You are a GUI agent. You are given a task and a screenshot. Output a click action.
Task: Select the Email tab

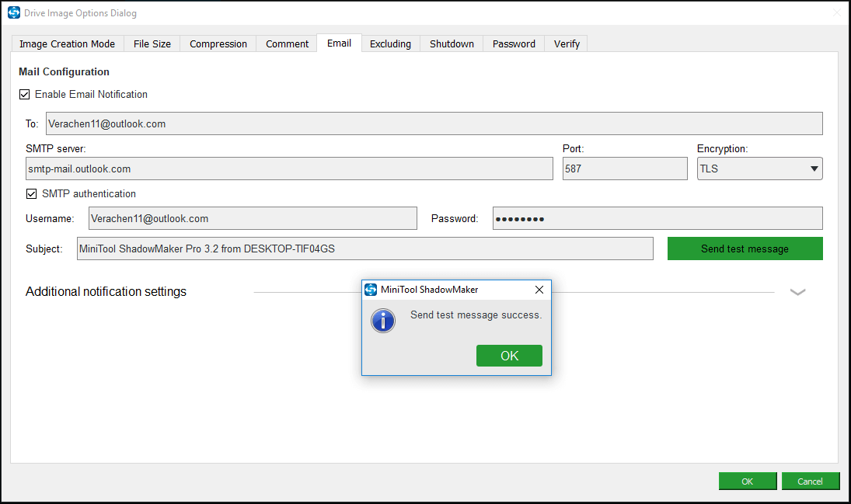[x=339, y=43]
